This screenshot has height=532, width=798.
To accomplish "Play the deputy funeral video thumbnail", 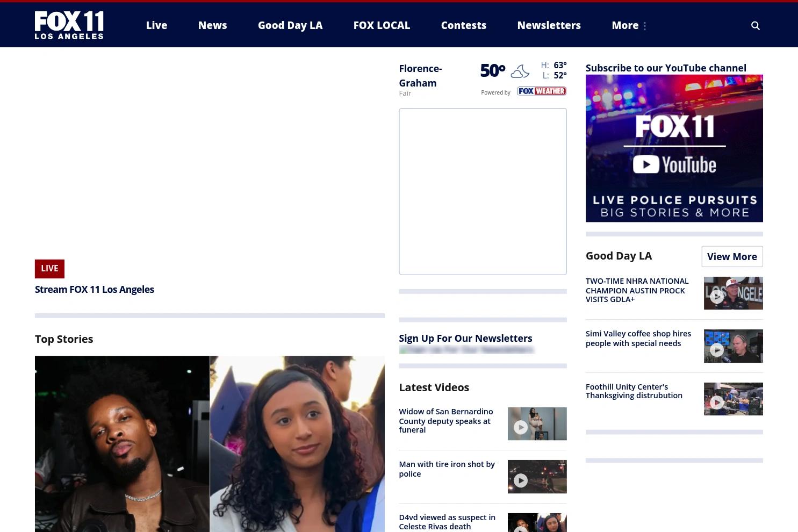I will [x=537, y=423].
